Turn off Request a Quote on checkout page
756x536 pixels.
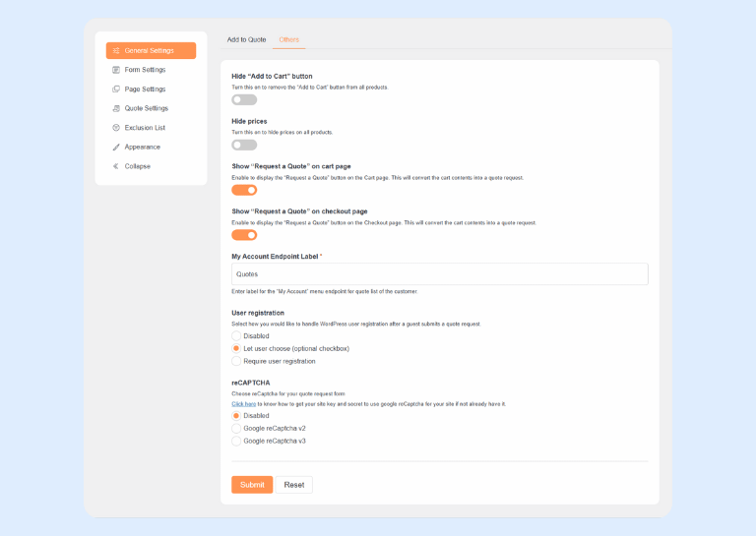(244, 235)
